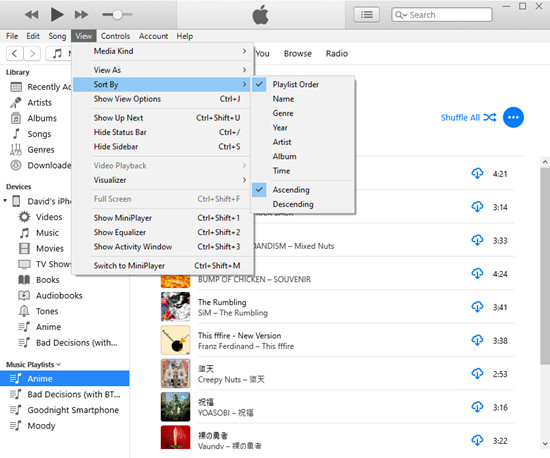Sort the playlist by Artist
This screenshot has height=458, width=550.
(x=303, y=142)
